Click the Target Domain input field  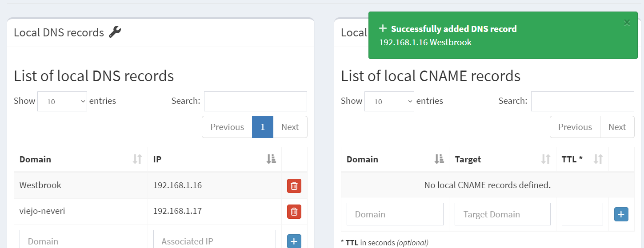point(503,214)
